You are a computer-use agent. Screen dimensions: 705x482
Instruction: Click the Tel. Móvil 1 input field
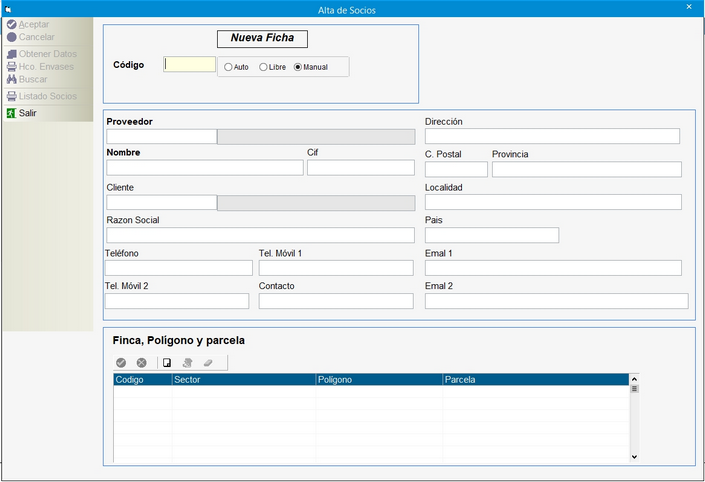click(336, 268)
